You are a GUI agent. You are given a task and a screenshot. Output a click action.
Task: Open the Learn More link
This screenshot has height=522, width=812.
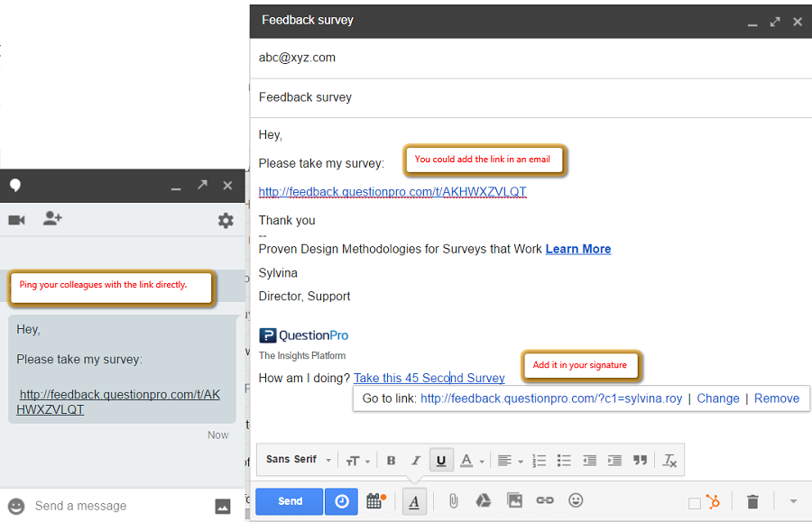coord(578,249)
